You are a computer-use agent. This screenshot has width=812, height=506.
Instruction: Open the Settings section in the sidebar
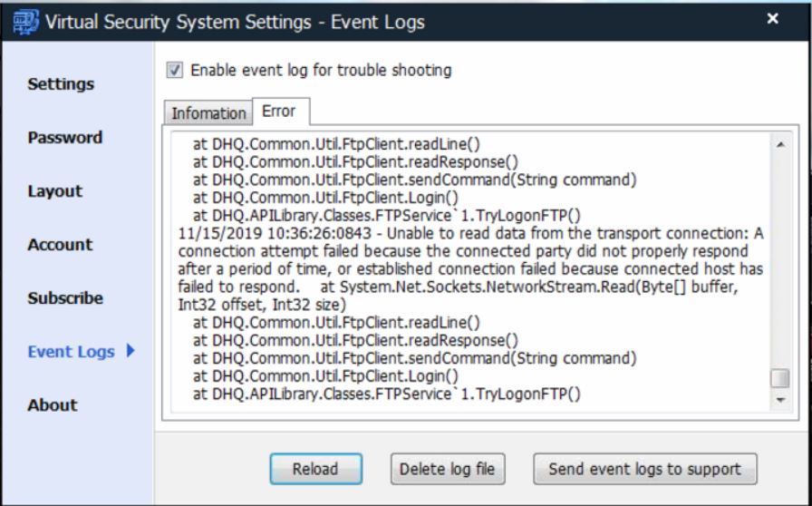61,84
